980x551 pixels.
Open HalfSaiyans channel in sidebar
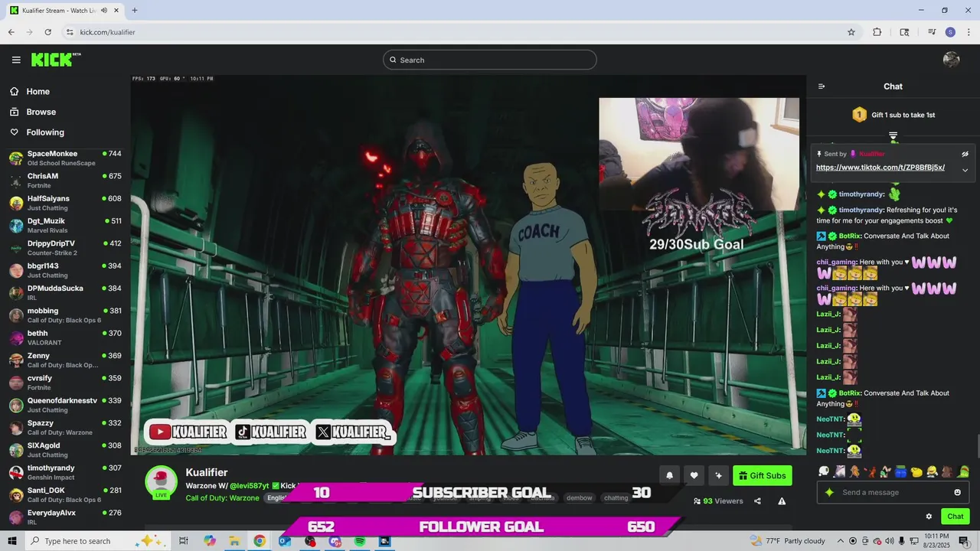(65, 203)
